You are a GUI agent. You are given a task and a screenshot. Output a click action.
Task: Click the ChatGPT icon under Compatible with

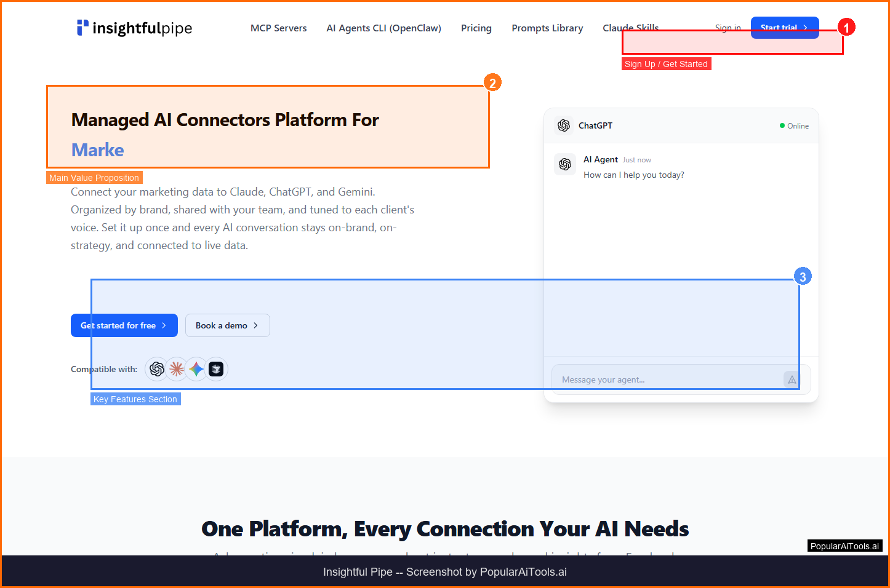[157, 369]
